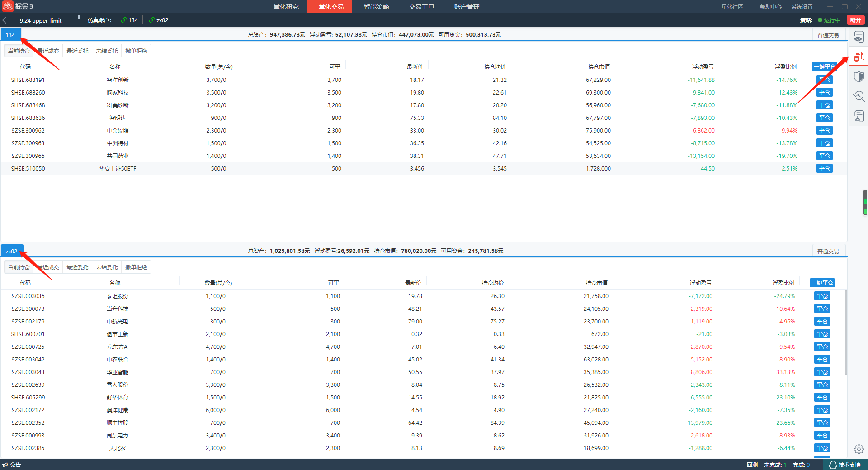Select the SZSE.003043 华亚智能 row
Viewport: 868px width, 470px height.
coord(422,372)
